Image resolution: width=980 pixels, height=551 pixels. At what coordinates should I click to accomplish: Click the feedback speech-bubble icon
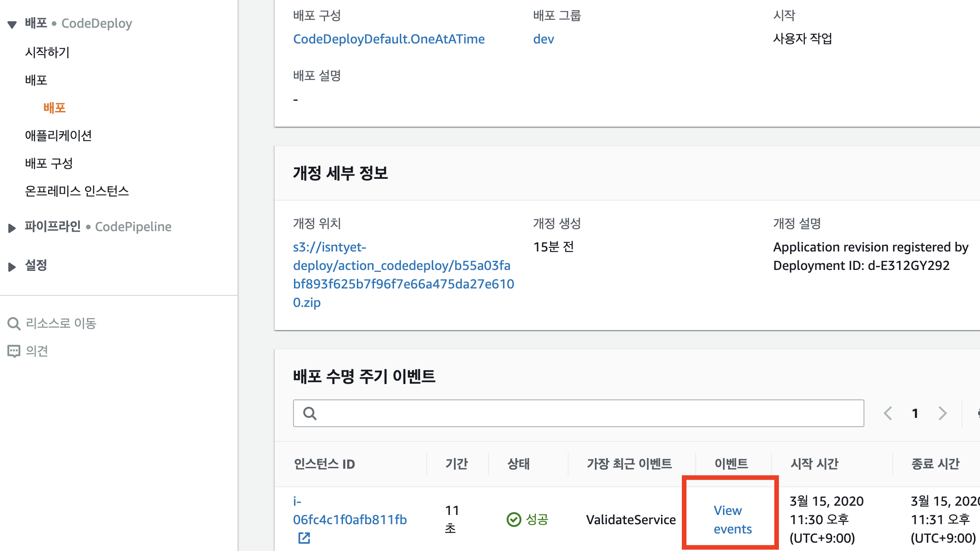point(14,351)
